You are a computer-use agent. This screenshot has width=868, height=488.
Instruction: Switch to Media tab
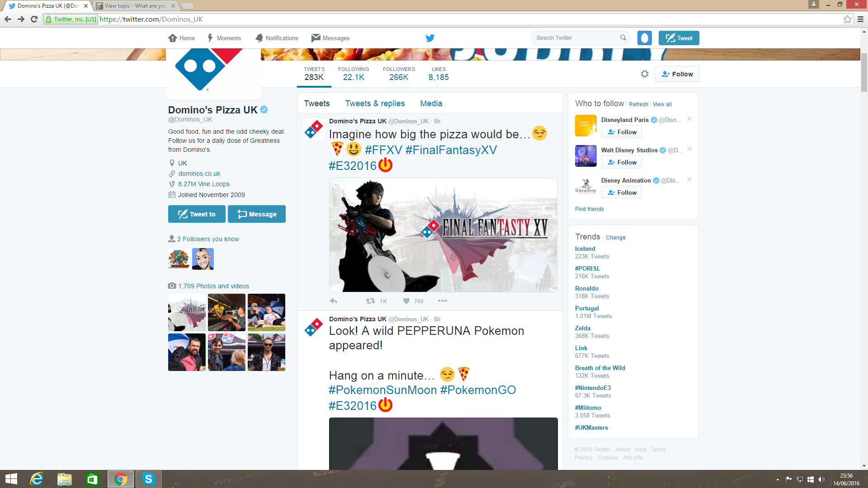click(431, 103)
